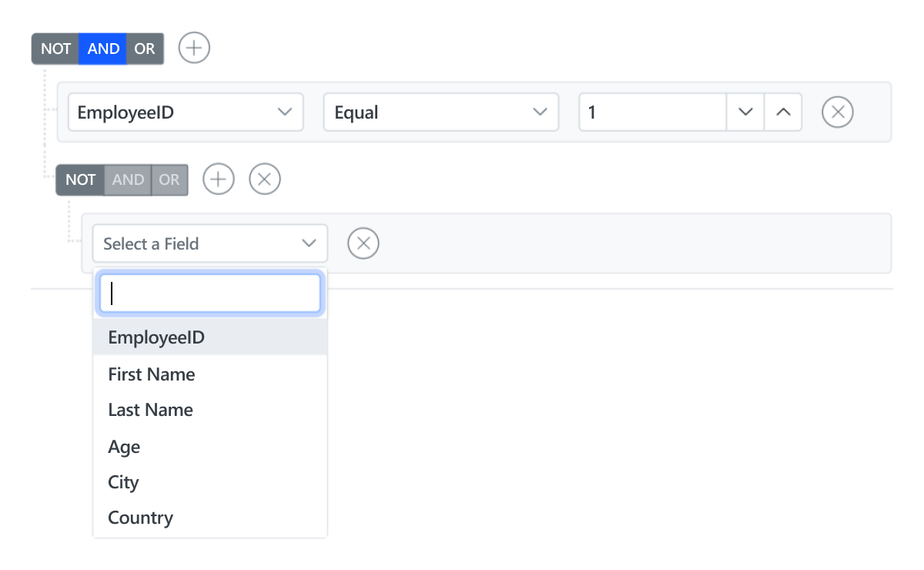Select Last Name in the field list

[149, 409]
